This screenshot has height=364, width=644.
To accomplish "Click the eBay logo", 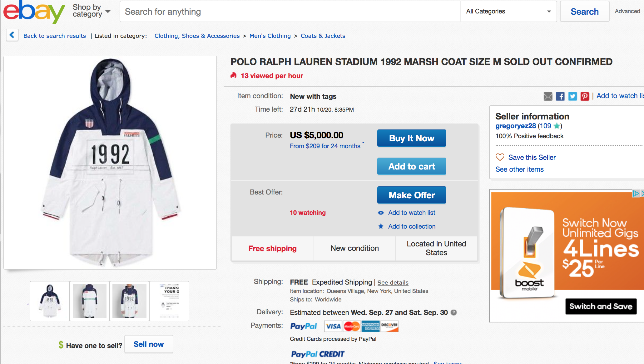I will click(34, 12).
